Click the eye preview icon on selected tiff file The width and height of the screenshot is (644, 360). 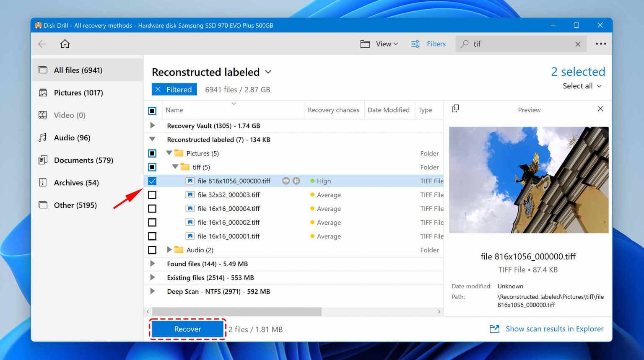[286, 181]
